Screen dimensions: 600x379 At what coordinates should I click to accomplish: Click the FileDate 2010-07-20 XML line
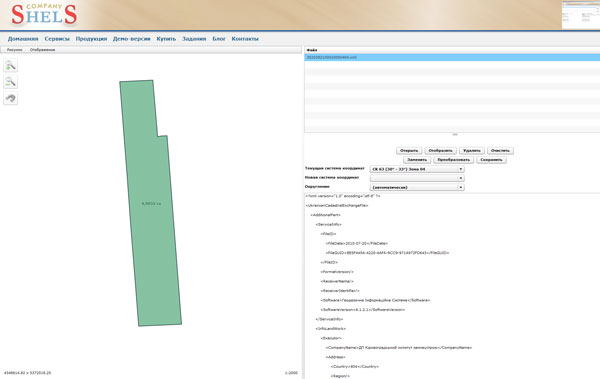coord(357,243)
